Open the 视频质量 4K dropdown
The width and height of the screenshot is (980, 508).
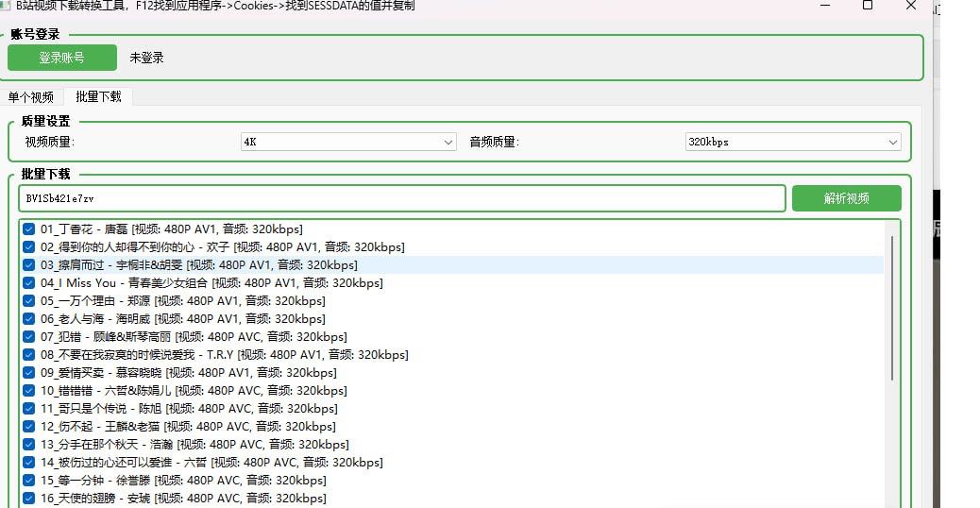tap(349, 142)
